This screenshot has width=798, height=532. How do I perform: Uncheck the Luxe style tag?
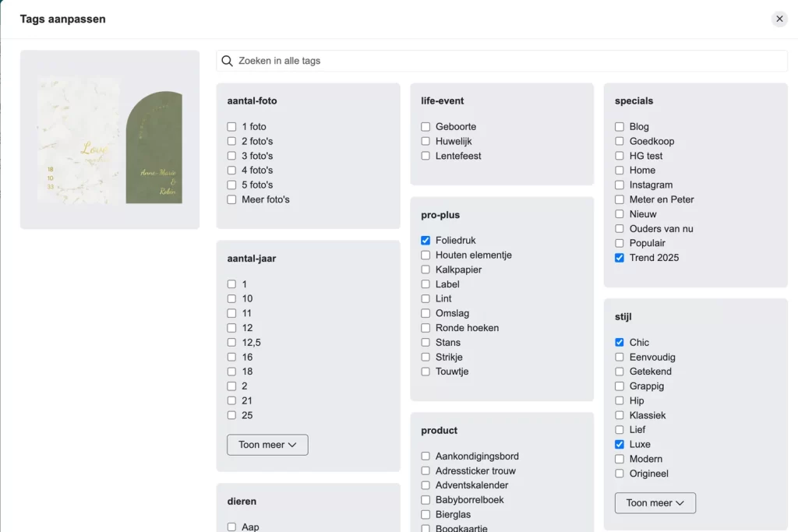(618, 444)
